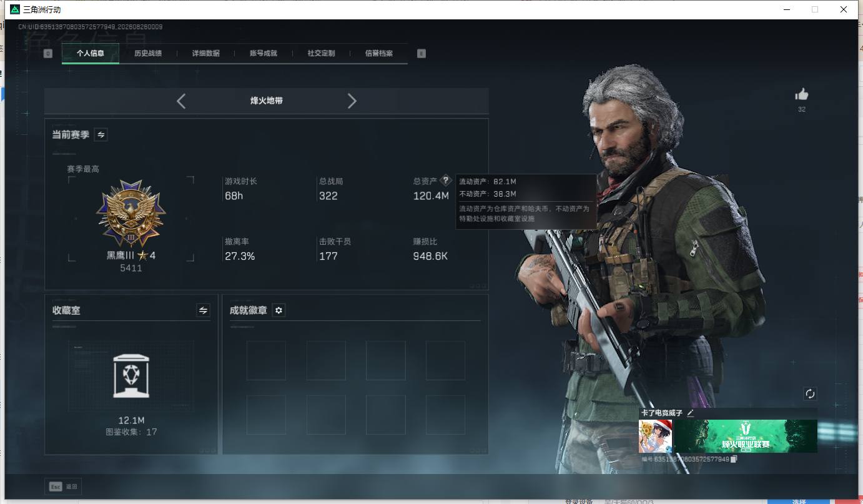Screen dimensions: 863x504
Task: Open the 详细数据 tab
Action: click(206, 54)
